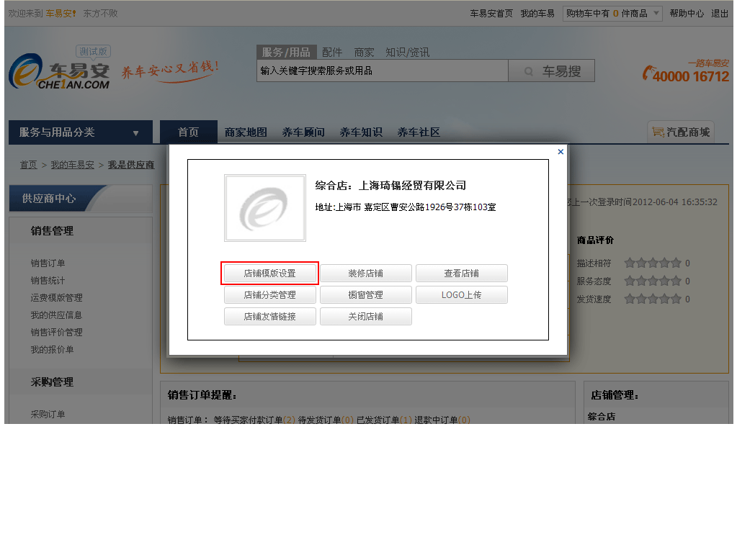Open 销售订单 in the sidebar
Image resolution: width=737 pixels, height=560 pixels.
pyautogui.click(x=48, y=263)
